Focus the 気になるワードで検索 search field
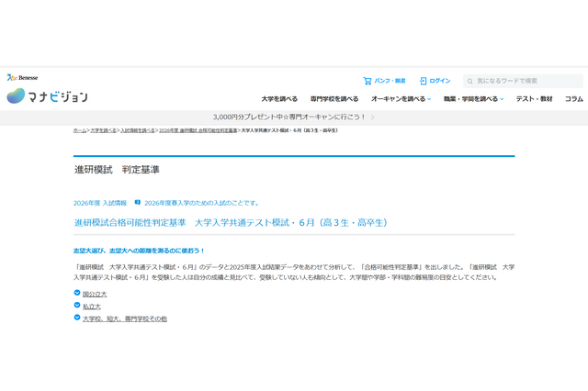The width and height of the screenshot is (588, 391). (523, 81)
